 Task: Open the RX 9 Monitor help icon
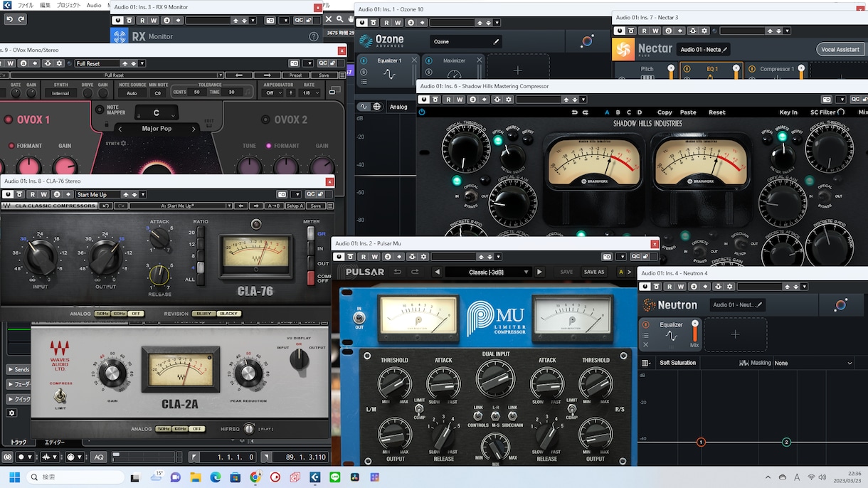(314, 36)
